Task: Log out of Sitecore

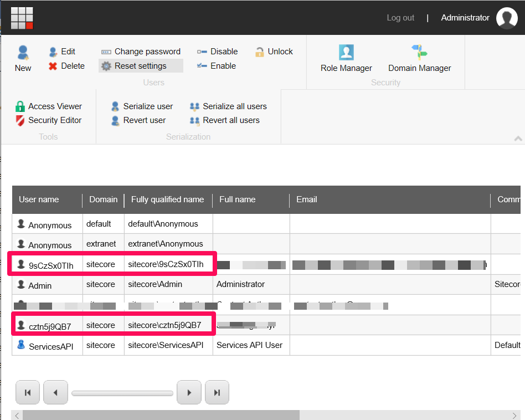Action: tap(400, 18)
